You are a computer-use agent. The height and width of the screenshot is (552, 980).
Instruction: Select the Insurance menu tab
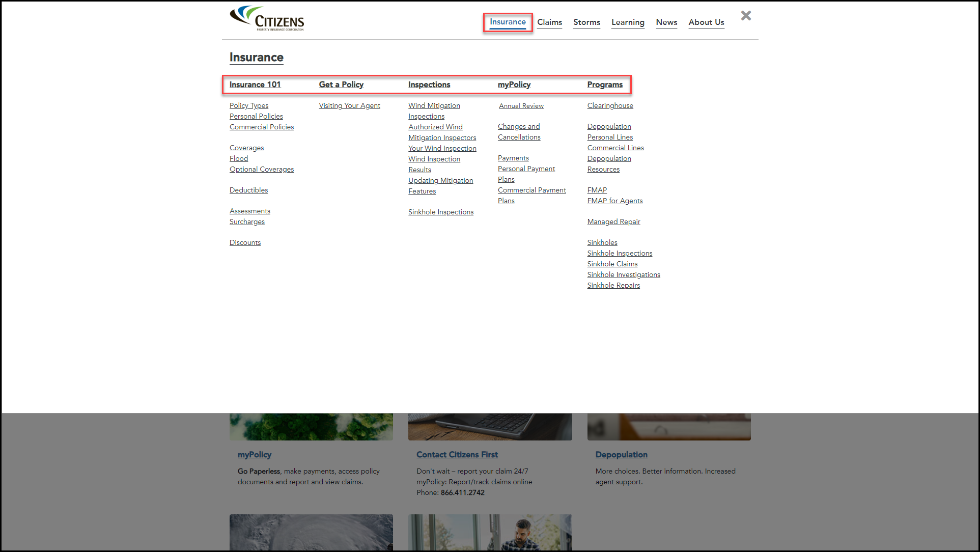click(x=508, y=22)
